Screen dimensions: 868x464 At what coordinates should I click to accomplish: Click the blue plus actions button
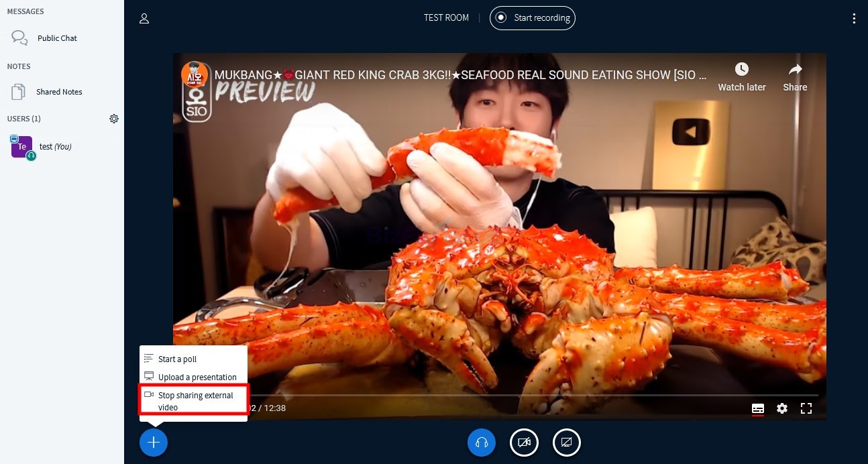pyautogui.click(x=154, y=443)
